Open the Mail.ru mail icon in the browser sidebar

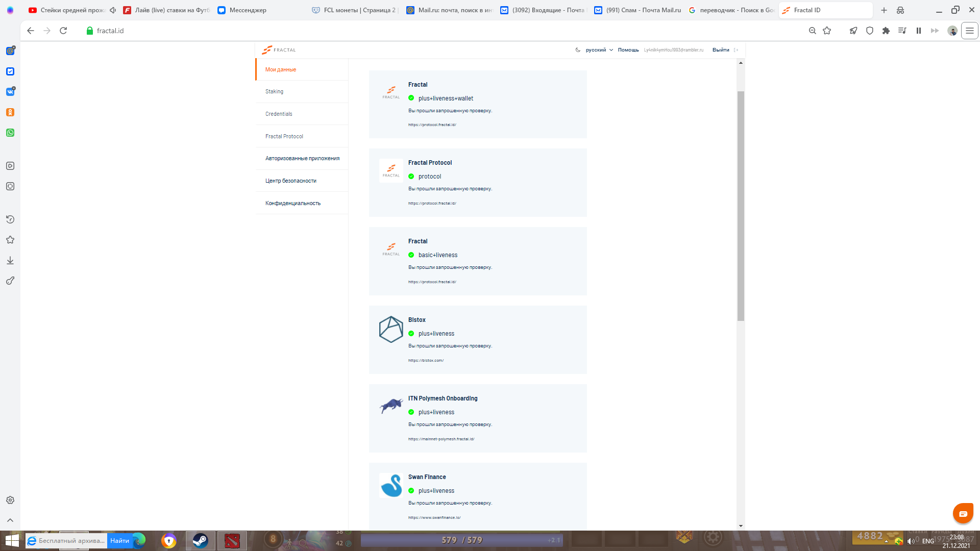coord(10,51)
